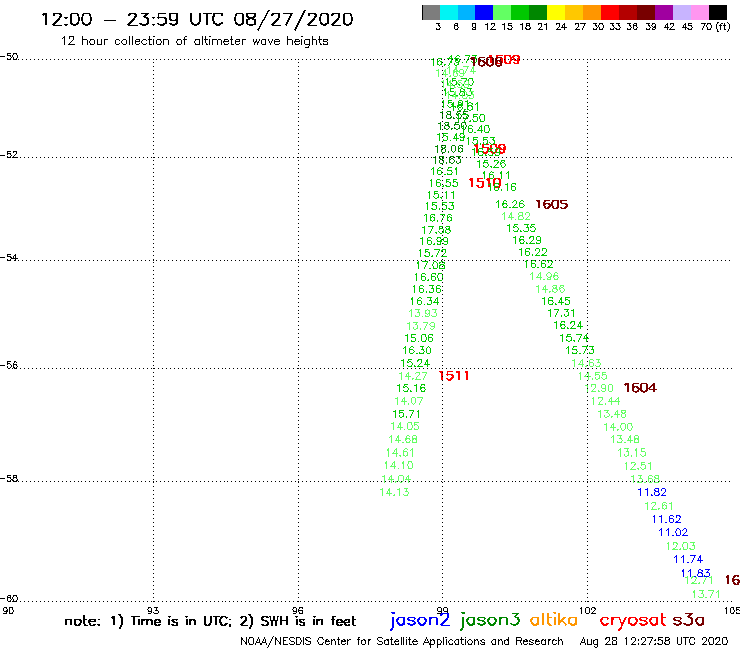This screenshot has height=650, width=740.
Task: Click the -58 latitude axis label
Action: click(9, 479)
